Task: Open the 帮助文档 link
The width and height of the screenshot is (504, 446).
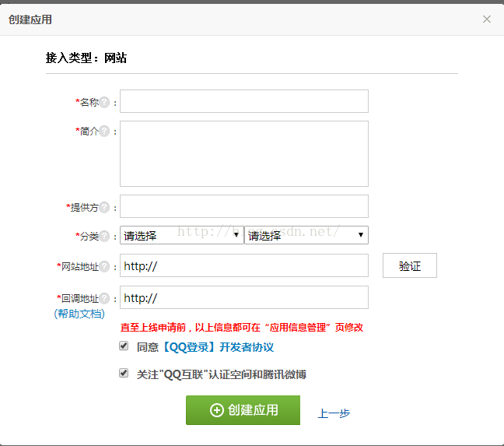Action: click(79, 314)
